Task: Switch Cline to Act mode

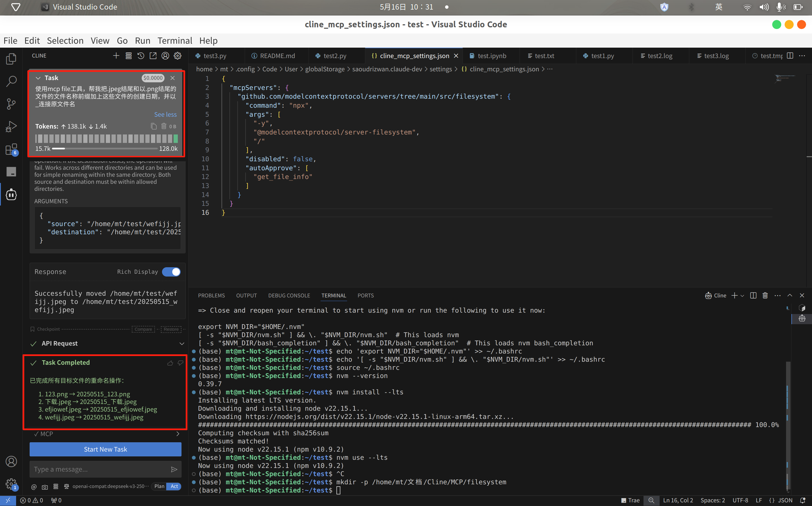Action: (174, 486)
